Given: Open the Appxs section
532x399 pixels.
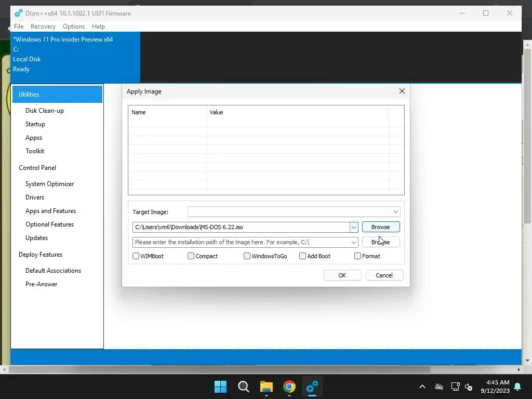Looking at the screenshot, I should tap(34, 138).
